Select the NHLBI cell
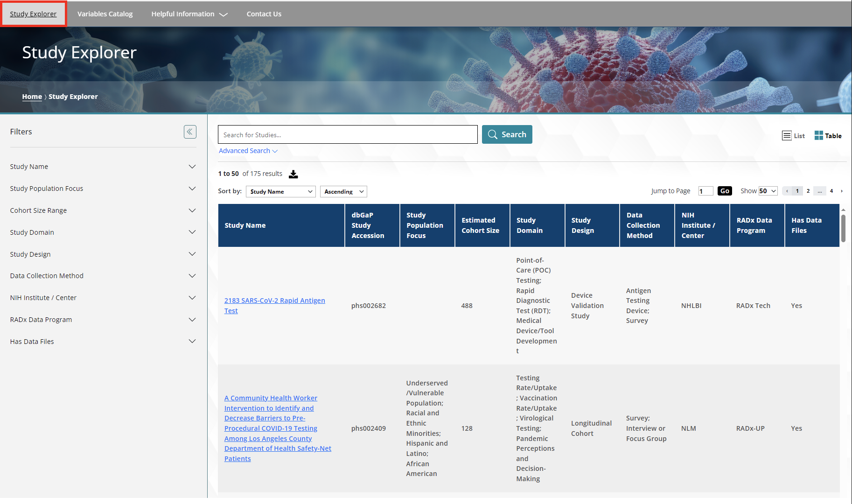 (x=691, y=306)
